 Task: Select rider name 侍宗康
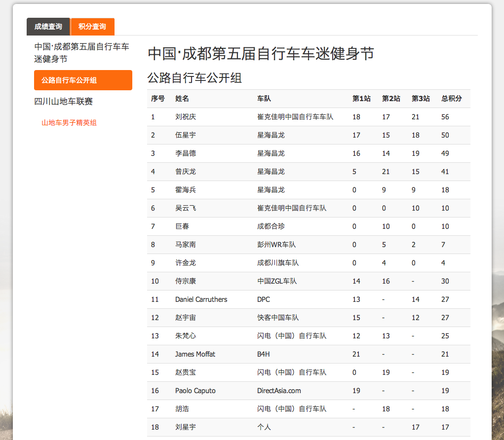click(186, 281)
